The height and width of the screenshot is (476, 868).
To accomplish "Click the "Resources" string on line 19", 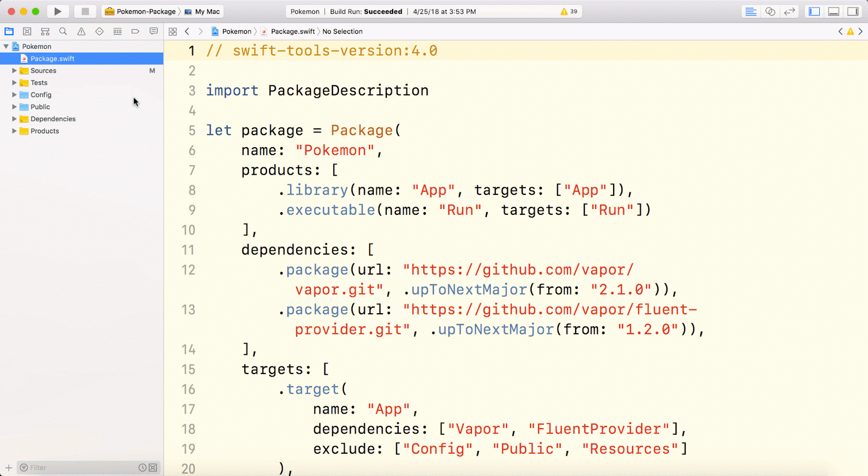I will pos(631,449).
